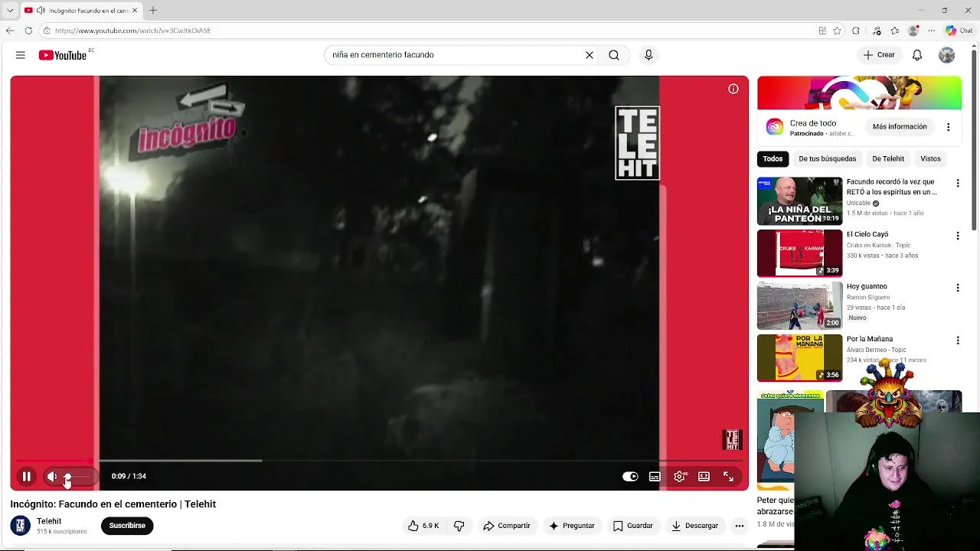
Task: Click the Crear button
Action: (879, 55)
